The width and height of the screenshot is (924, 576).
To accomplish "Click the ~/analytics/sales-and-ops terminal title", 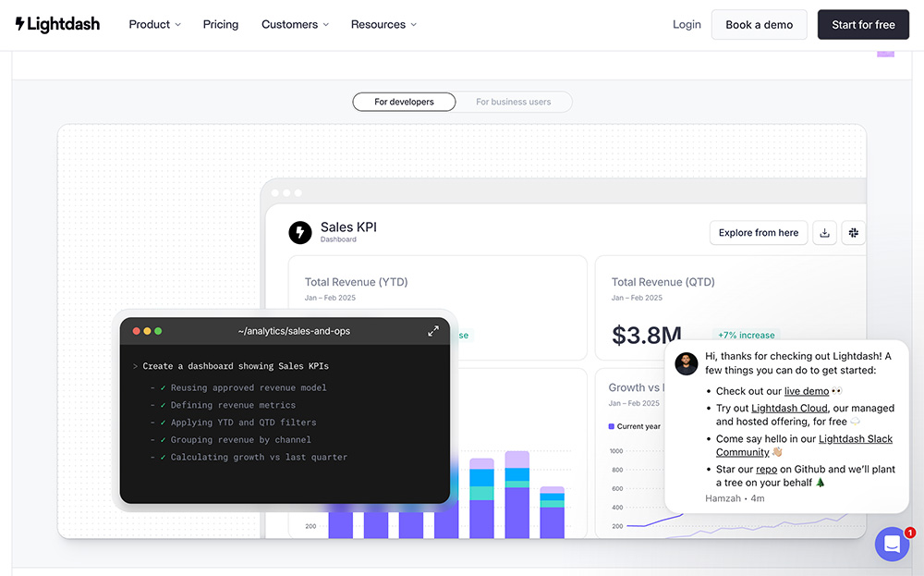I will pos(294,331).
